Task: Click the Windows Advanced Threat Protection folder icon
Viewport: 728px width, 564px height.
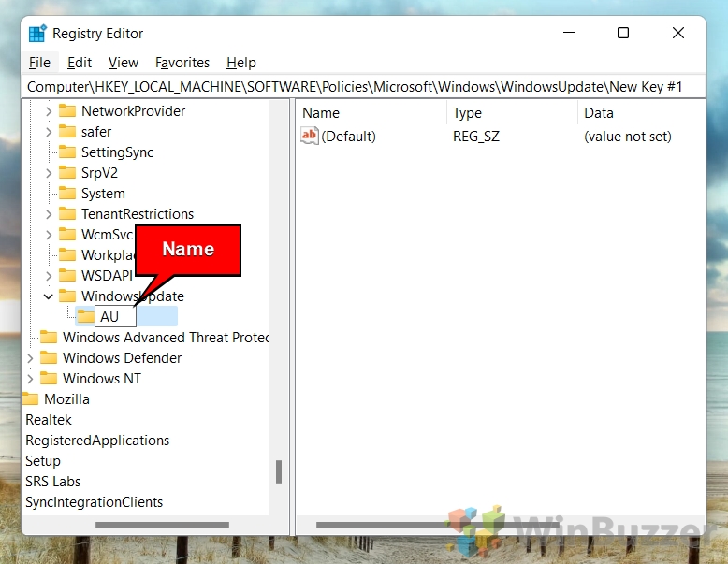Action: pyautogui.click(x=49, y=337)
